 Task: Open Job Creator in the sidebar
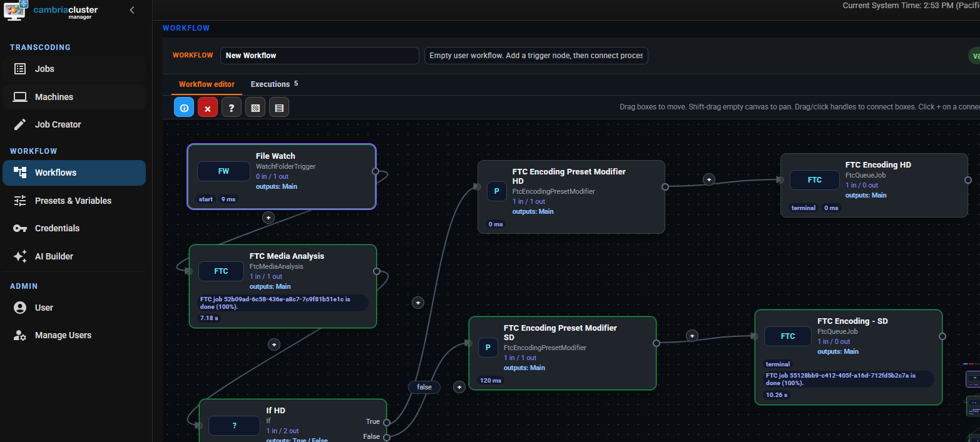click(74, 124)
